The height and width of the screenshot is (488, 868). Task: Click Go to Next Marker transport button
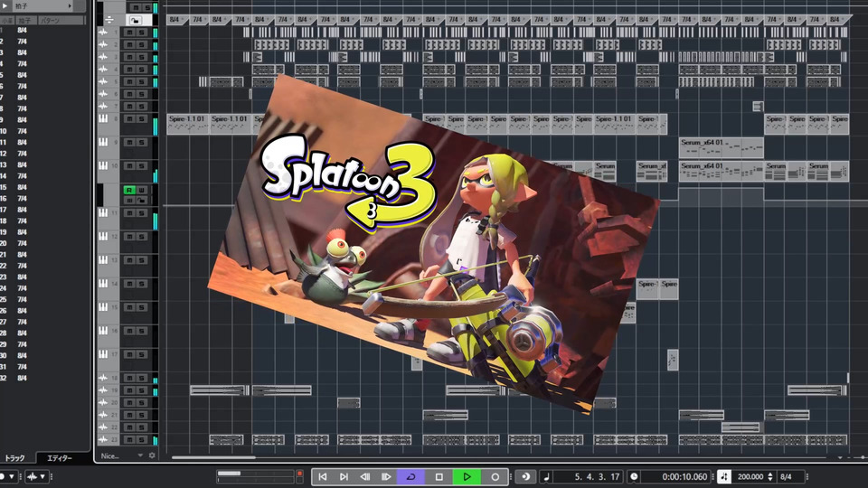click(344, 476)
